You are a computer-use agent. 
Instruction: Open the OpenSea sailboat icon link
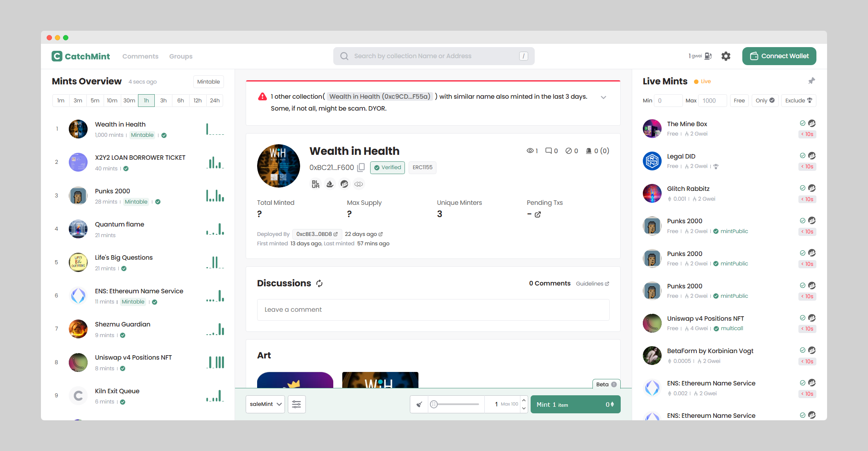point(330,184)
